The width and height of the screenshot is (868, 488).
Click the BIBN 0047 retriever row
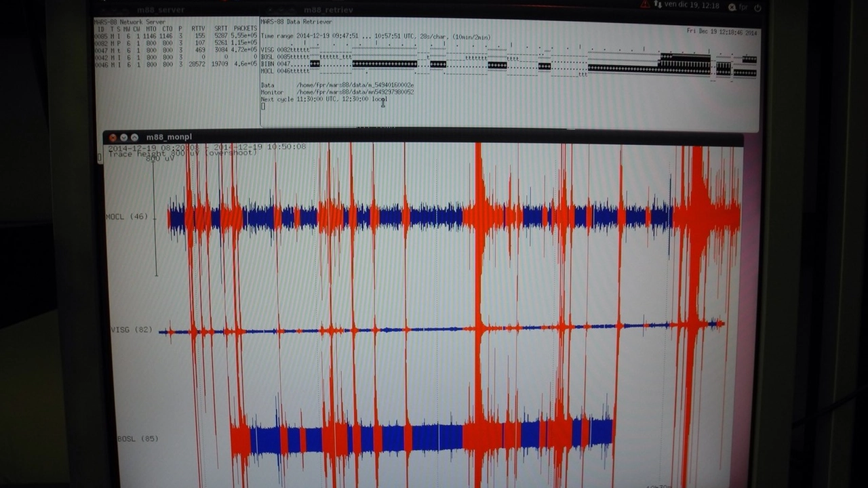point(509,64)
